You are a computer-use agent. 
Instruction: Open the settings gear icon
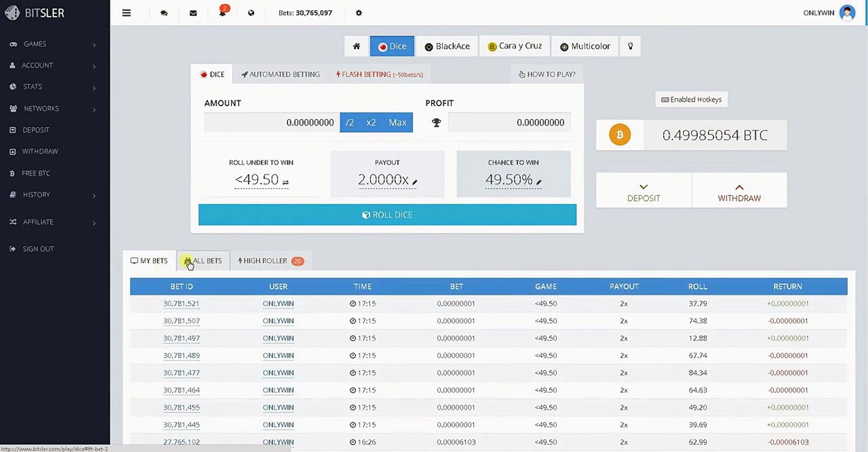359,13
